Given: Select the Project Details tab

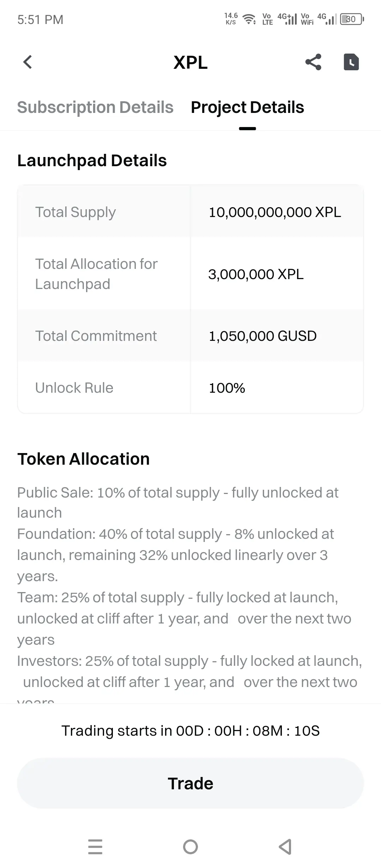Looking at the screenshot, I should 247,107.
